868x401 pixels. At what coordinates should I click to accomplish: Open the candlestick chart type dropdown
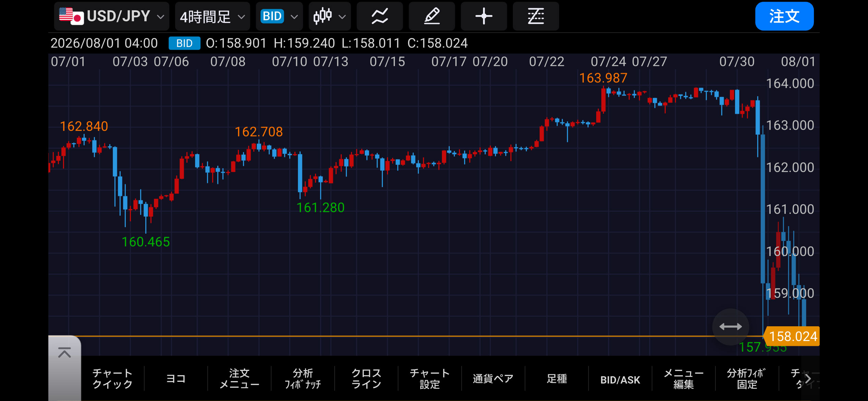tap(330, 16)
